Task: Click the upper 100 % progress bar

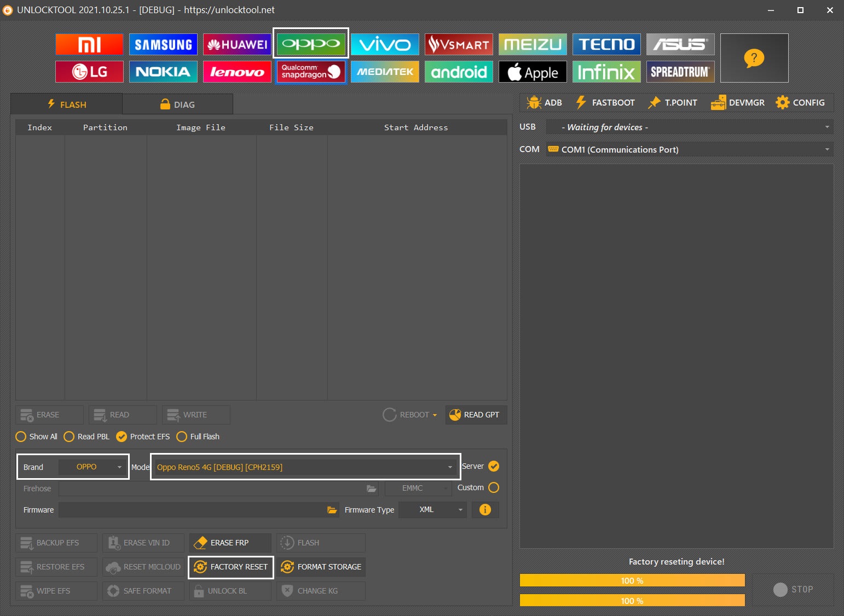Action: pyautogui.click(x=632, y=580)
